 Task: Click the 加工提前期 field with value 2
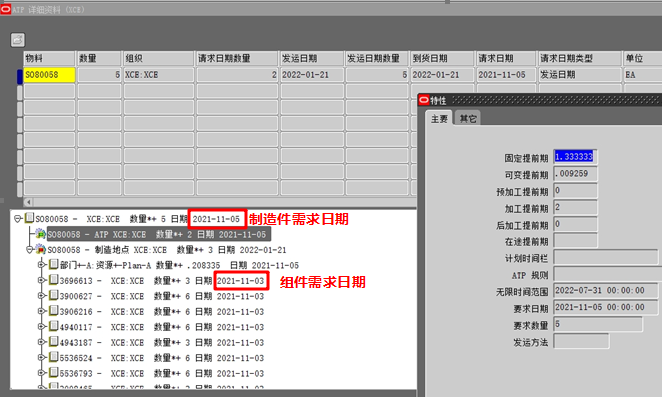575,207
